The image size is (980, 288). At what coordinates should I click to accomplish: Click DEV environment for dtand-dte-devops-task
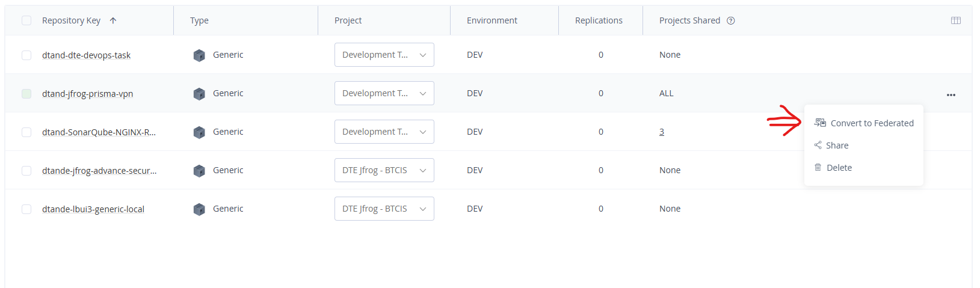[x=475, y=55]
